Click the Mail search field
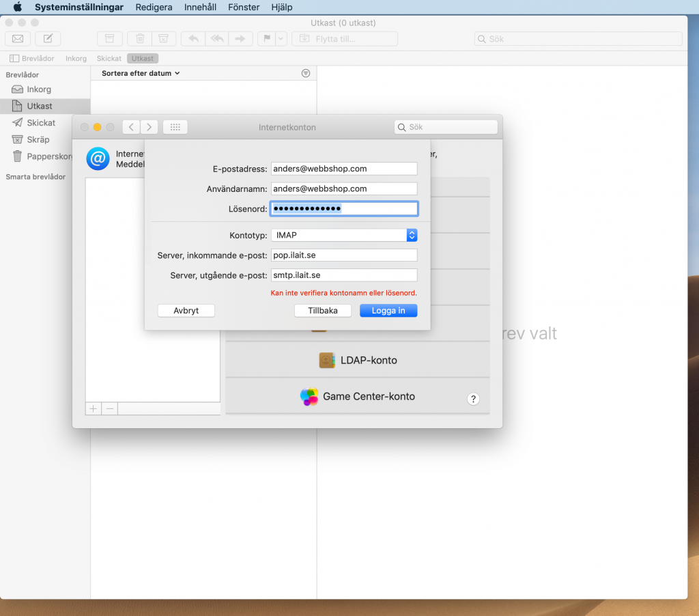Viewport: 699px width, 616px height. click(578, 39)
